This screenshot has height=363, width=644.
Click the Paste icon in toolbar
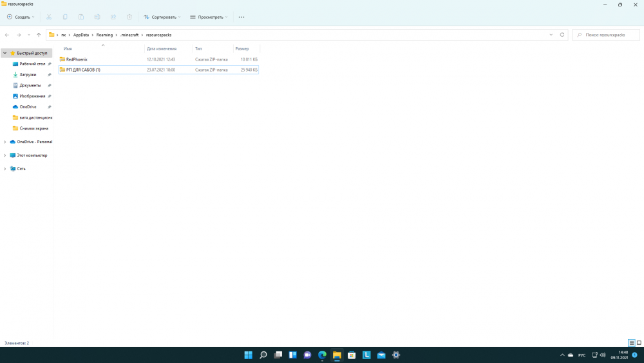coord(81,17)
